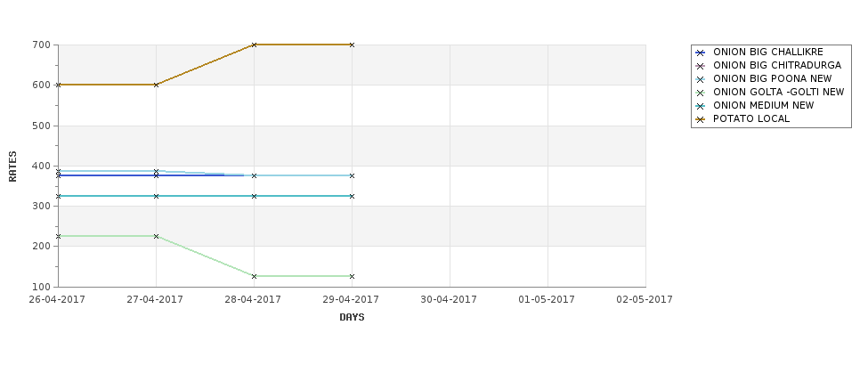
Task: Click the RATES axis title
Action: pos(12,167)
